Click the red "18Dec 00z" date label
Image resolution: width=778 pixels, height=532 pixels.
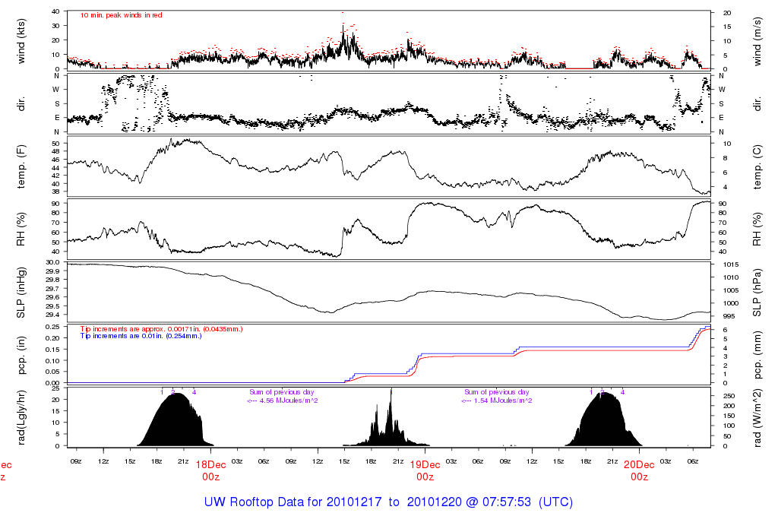[x=211, y=470]
